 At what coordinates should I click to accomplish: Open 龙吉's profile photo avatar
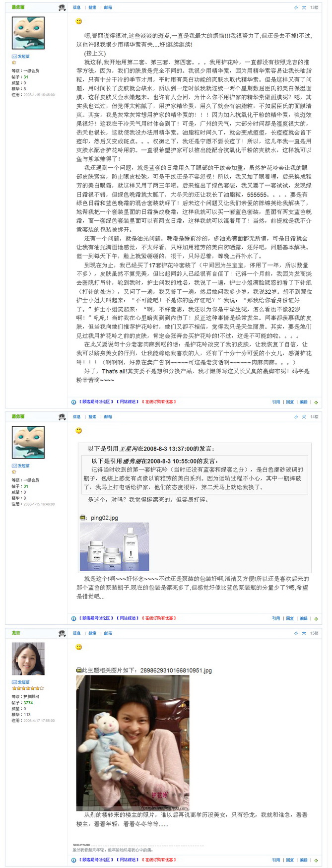28,659
